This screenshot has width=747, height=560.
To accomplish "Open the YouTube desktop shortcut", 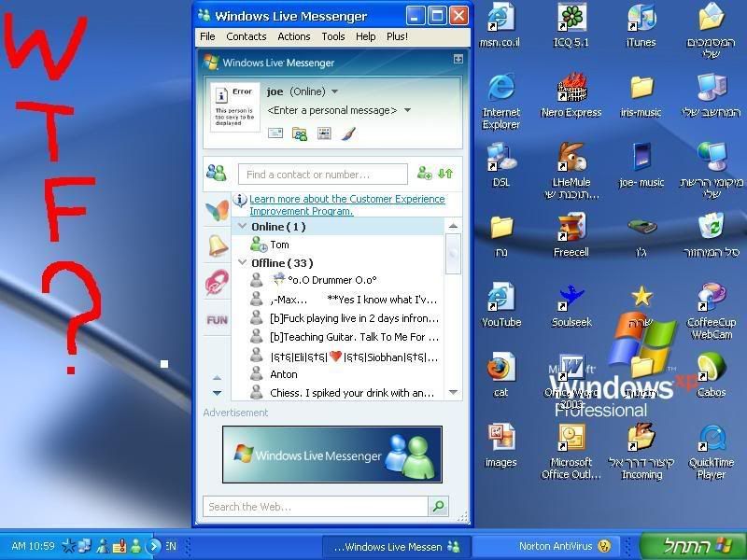I will tap(501, 305).
